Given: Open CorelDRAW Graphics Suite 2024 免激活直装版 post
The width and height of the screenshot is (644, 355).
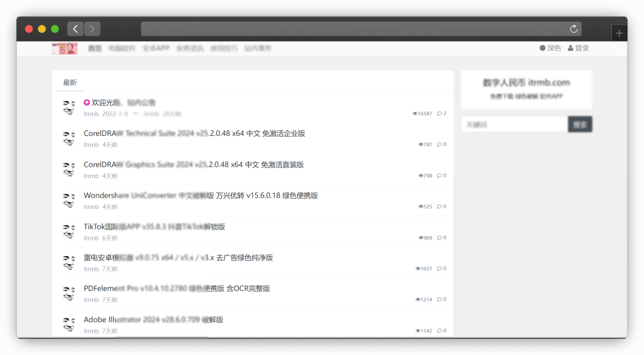Looking at the screenshot, I should tap(194, 164).
